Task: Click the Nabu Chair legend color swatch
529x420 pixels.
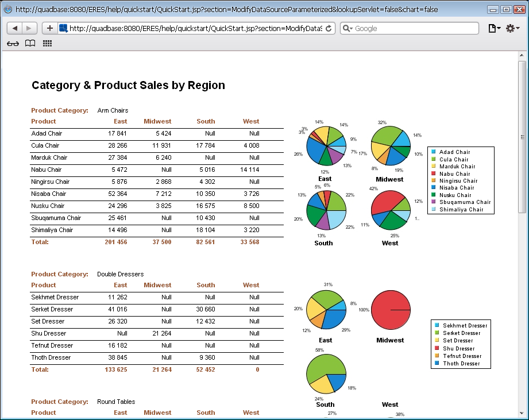Action: click(433, 174)
